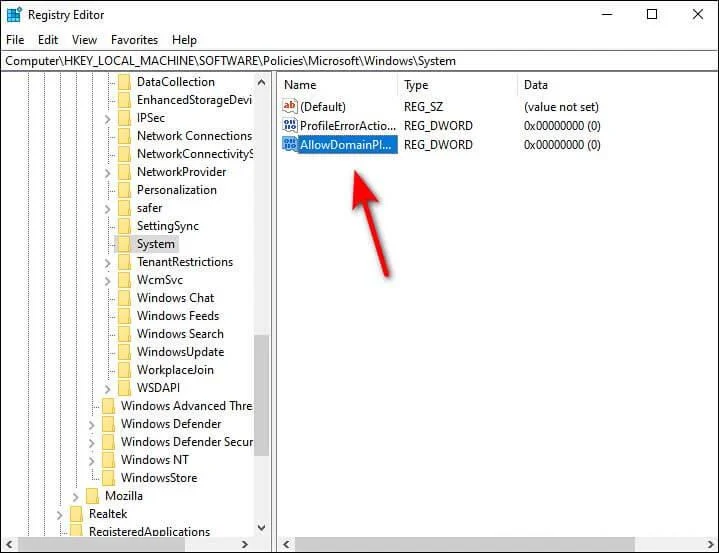The width and height of the screenshot is (719, 553).
Task: Select the Realtek key
Action: pos(108,514)
